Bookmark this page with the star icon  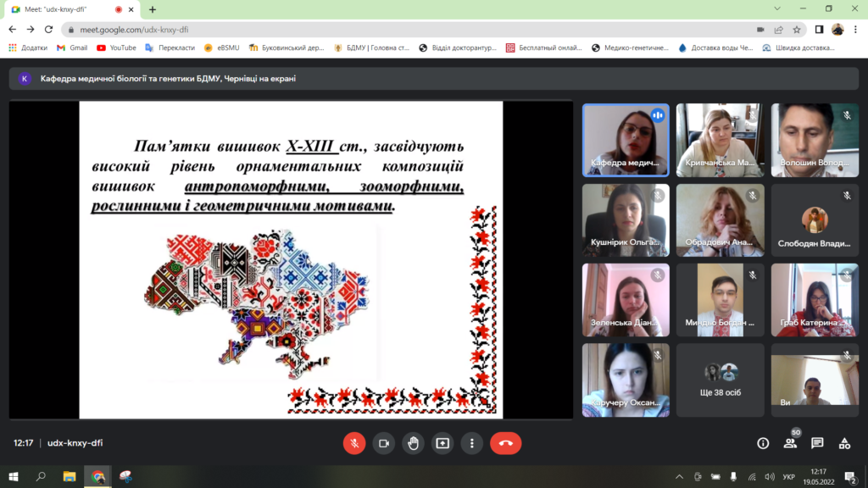[x=798, y=29]
